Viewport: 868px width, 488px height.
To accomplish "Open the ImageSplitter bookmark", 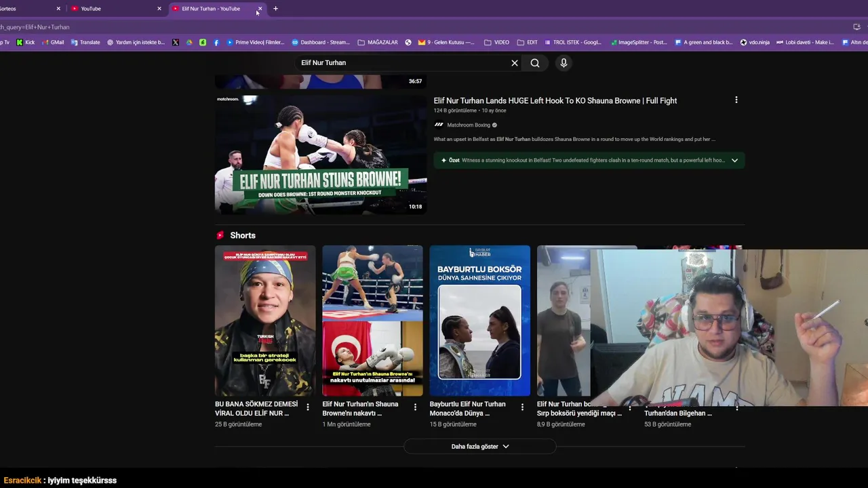I will coord(639,42).
